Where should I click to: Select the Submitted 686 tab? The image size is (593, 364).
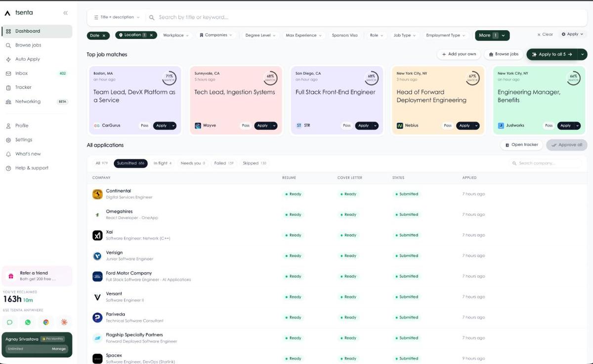point(130,163)
